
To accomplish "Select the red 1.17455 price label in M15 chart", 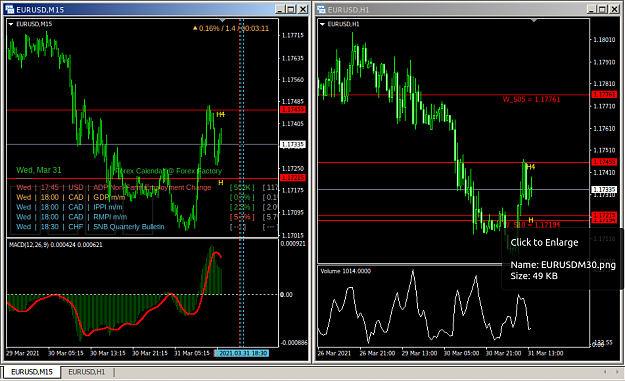I will [293, 109].
